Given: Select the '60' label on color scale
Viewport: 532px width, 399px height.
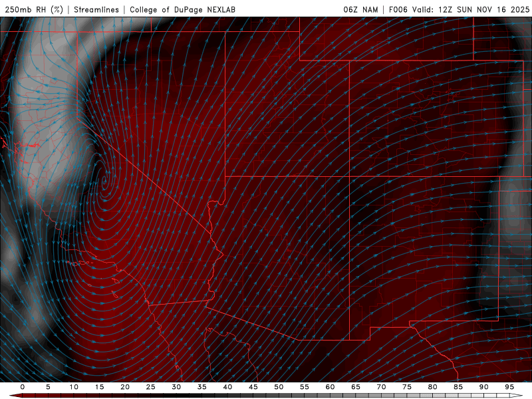Looking at the screenshot, I should point(330,387).
